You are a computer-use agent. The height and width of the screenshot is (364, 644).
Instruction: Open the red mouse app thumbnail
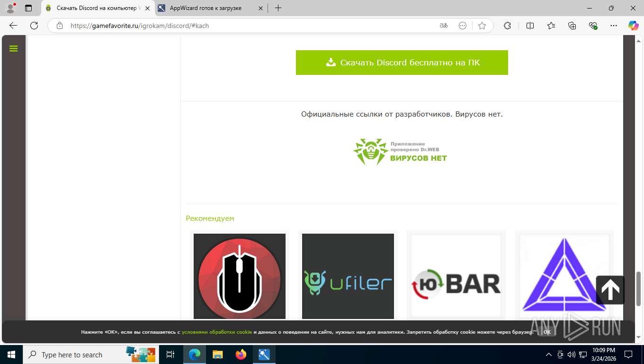240,276
